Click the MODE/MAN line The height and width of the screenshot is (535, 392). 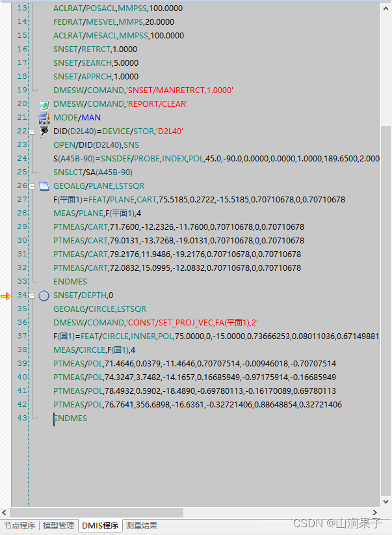tap(77, 117)
